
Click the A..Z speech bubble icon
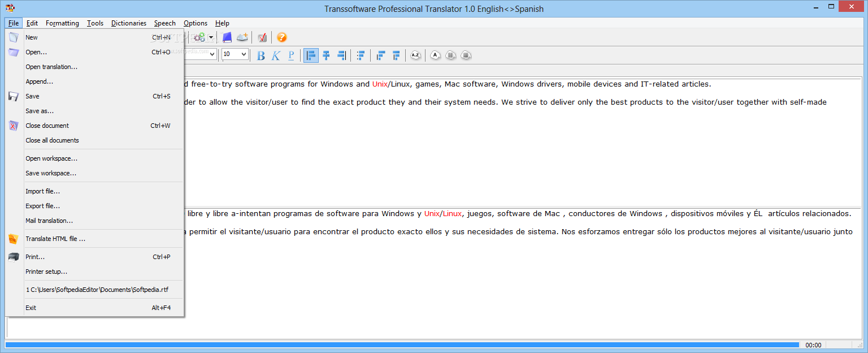[x=415, y=55]
